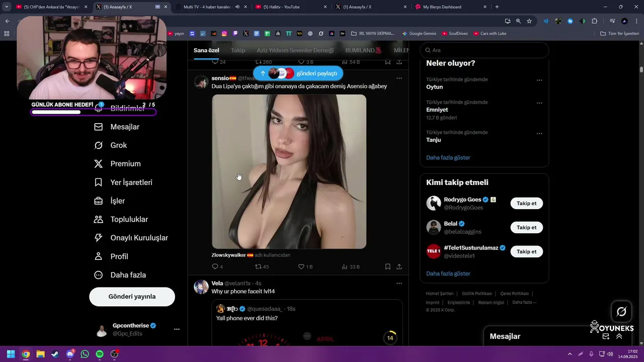Viewport: 644px width, 362px height.
Task: Switch to Takip timeline tab
Action: 238,50
